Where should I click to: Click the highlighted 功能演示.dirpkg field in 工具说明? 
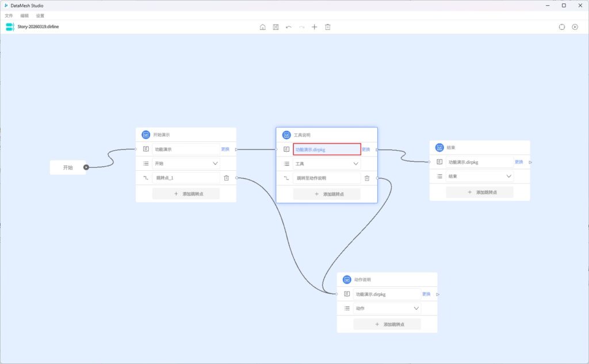pos(327,150)
